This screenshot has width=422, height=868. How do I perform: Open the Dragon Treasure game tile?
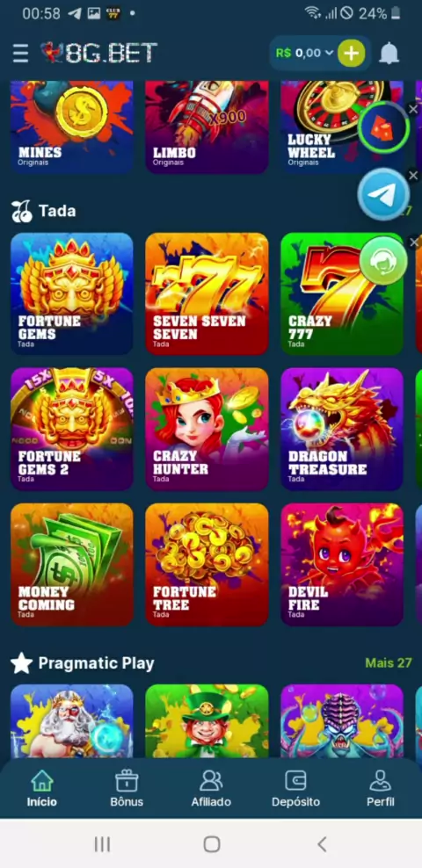(x=342, y=429)
